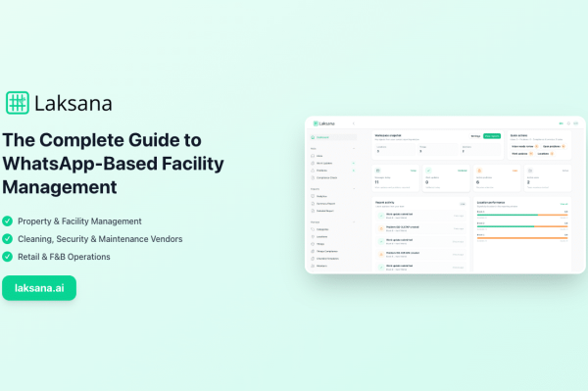The image size is (588, 392).
Task: Click the orange icon on active problems card
Action: click(479, 171)
